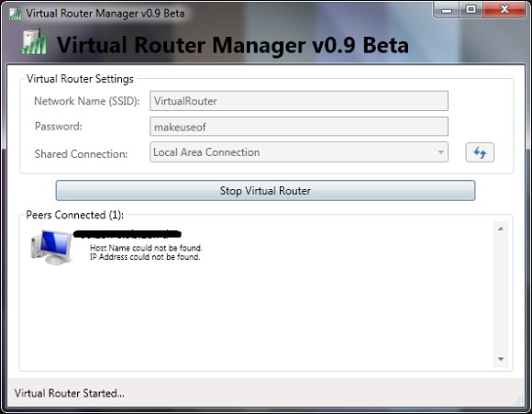
Task: Click the large signal bars logo in header
Action: click(x=33, y=42)
